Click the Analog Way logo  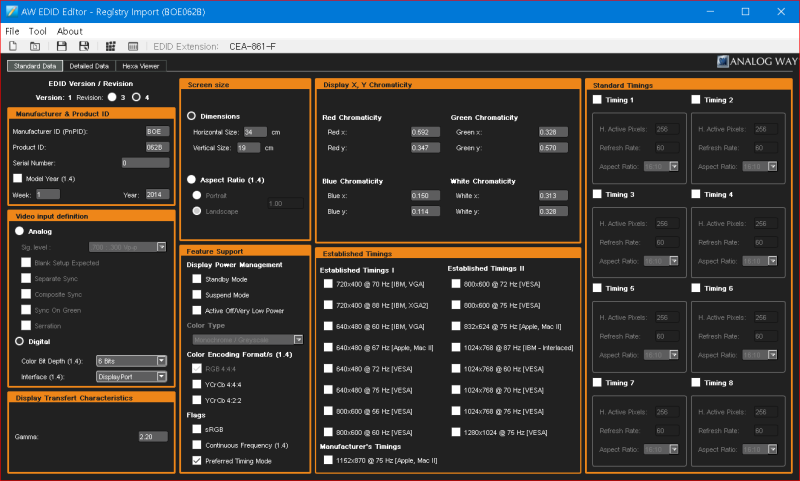coord(756,62)
